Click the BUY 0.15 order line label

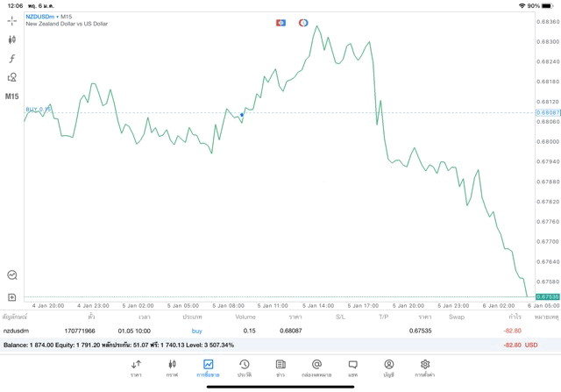pos(39,109)
